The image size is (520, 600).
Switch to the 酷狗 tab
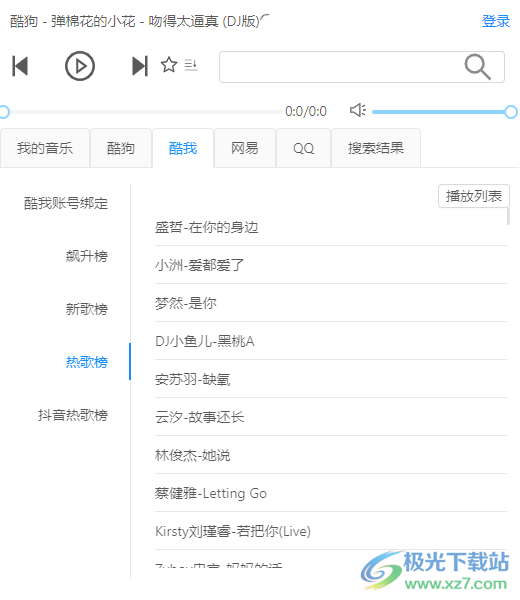pyautogui.click(x=121, y=148)
